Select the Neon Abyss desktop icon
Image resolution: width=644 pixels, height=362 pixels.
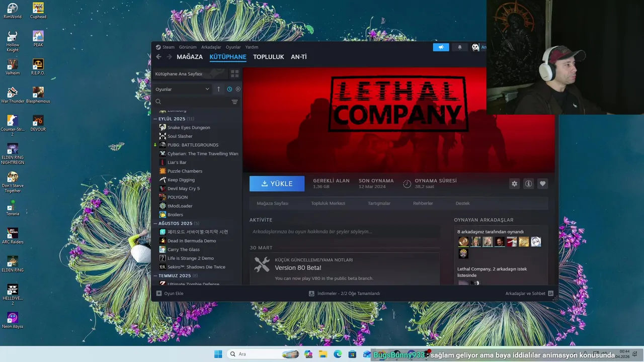tap(13, 320)
